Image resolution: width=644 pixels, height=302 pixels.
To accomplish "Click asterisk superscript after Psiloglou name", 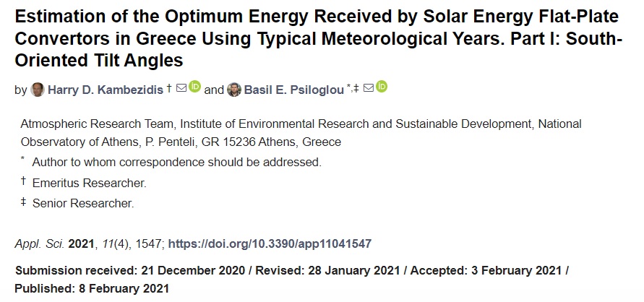I will pos(348,87).
